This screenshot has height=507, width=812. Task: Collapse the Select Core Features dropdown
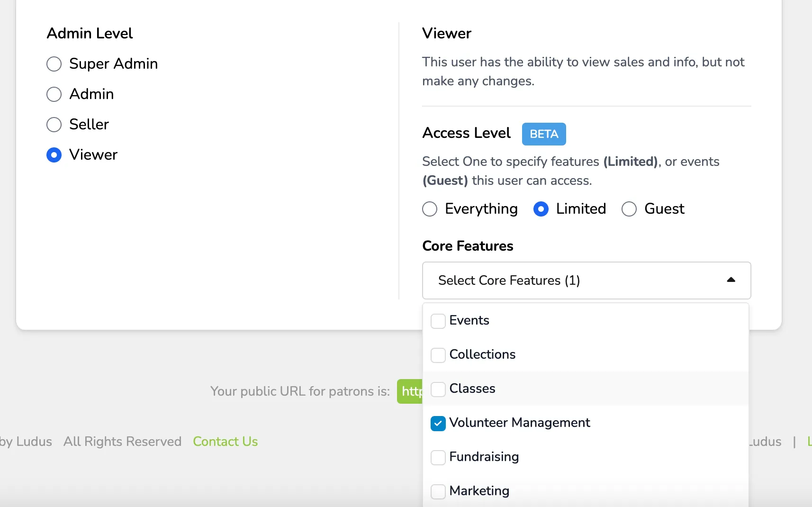pos(586,281)
